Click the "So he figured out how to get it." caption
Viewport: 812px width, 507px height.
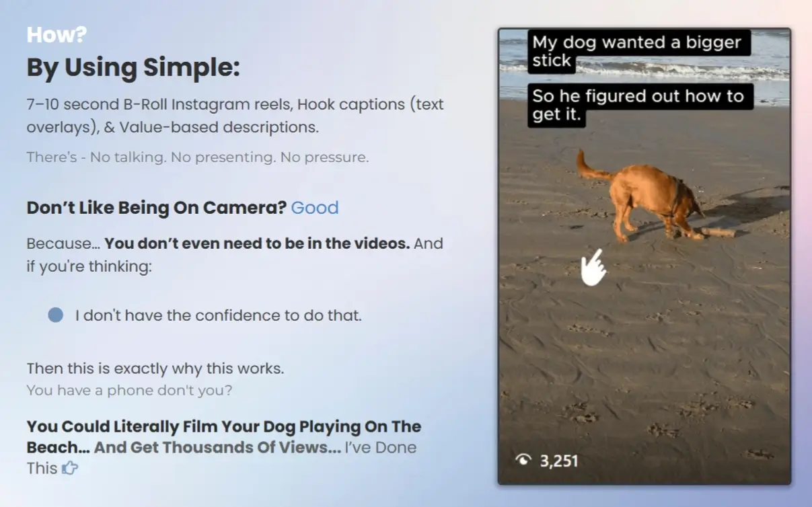[x=640, y=106]
